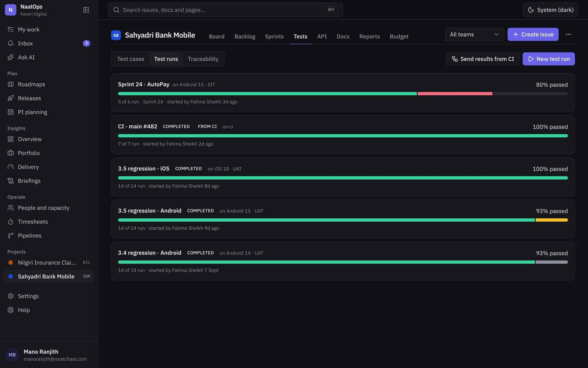Switch to the Backlog tab

(x=245, y=36)
